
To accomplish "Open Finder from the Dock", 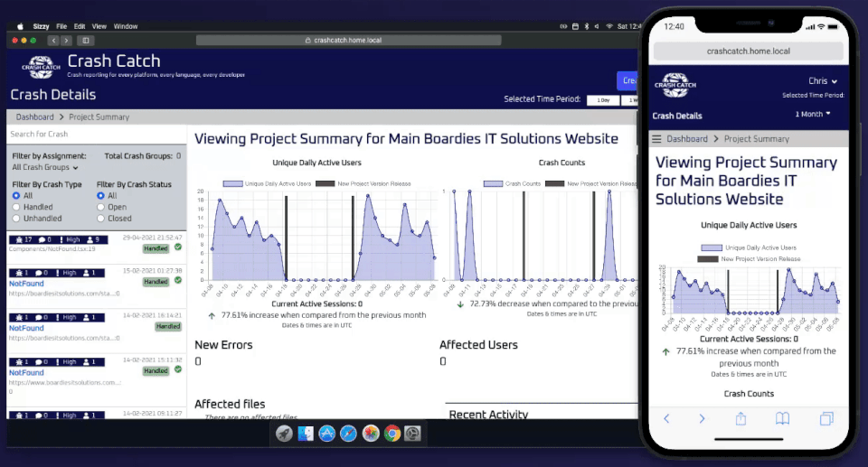I will [x=306, y=434].
